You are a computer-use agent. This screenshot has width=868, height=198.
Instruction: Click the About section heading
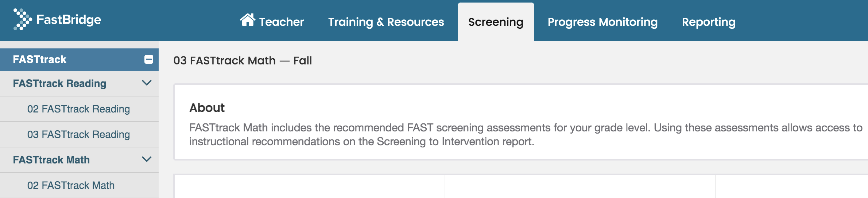[x=207, y=108]
